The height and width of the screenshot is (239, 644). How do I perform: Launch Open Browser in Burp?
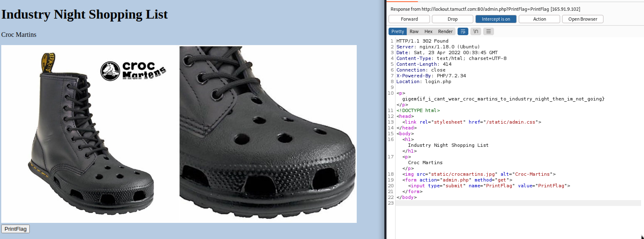(582, 19)
